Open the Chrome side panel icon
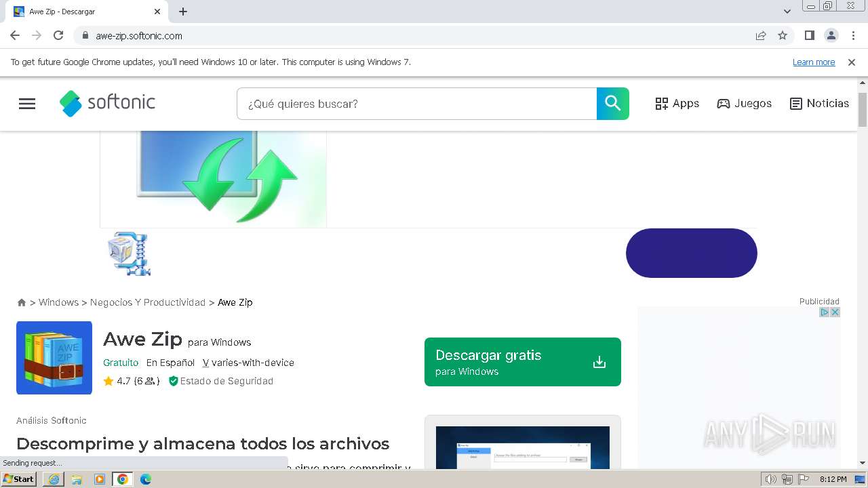868x488 pixels. pyautogui.click(x=809, y=35)
